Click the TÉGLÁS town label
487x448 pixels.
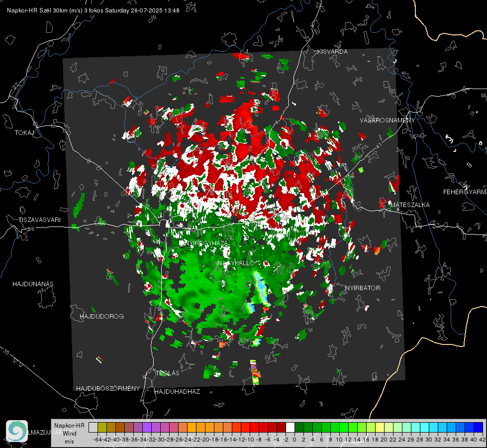168,373
